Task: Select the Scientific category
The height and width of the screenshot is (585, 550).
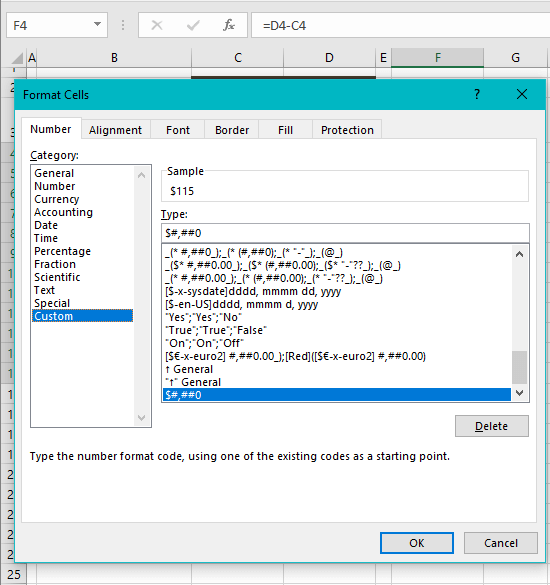Action: pyautogui.click(x=82, y=277)
